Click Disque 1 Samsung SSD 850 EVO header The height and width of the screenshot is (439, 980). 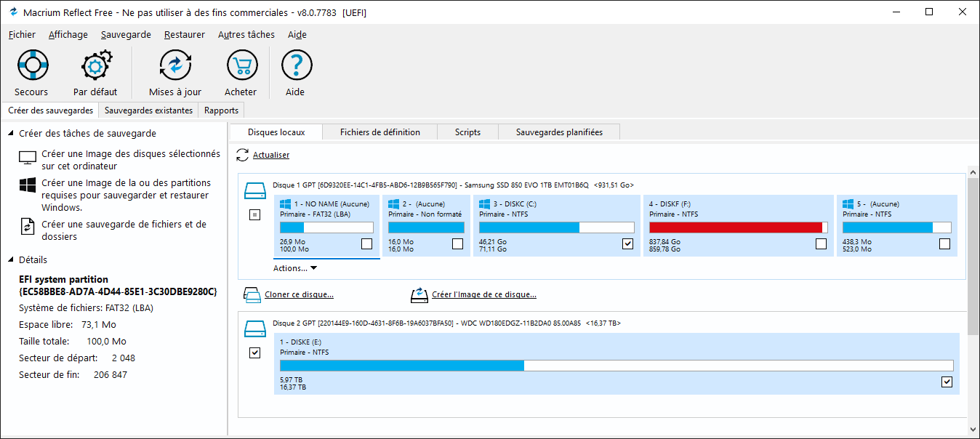(x=453, y=185)
